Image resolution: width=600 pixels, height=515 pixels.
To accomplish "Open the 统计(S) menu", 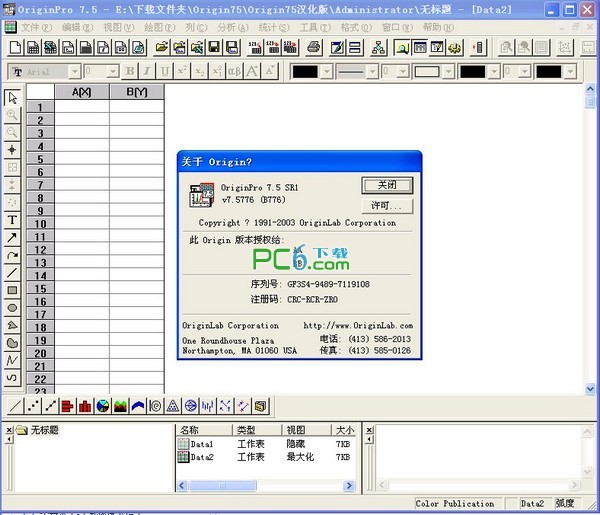I will pos(274,28).
